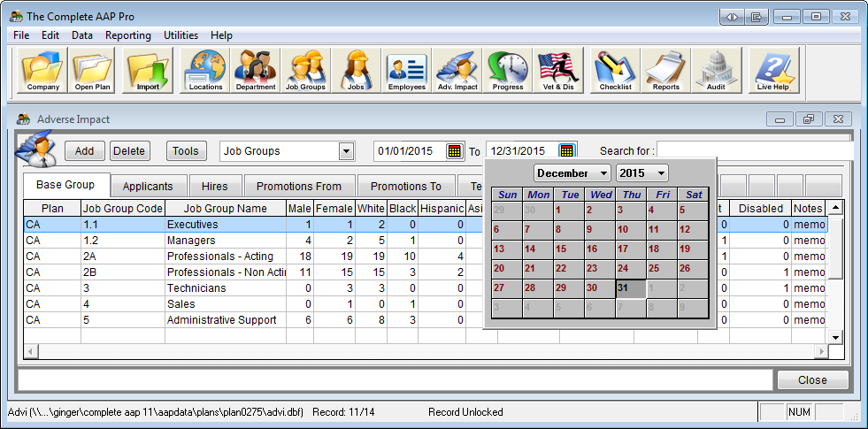Open the Progress clock icon

508,70
